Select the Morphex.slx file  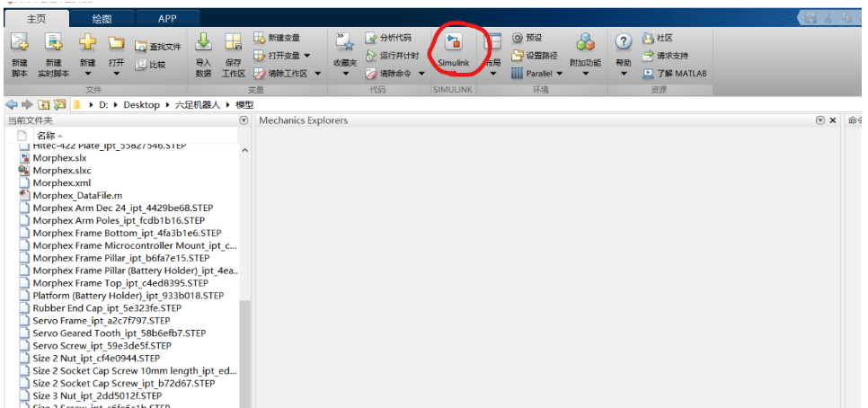point(60,158)
